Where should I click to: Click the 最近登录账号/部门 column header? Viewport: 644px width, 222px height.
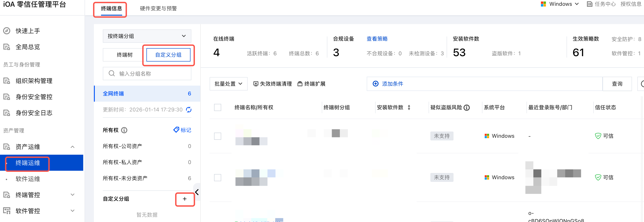550,107
